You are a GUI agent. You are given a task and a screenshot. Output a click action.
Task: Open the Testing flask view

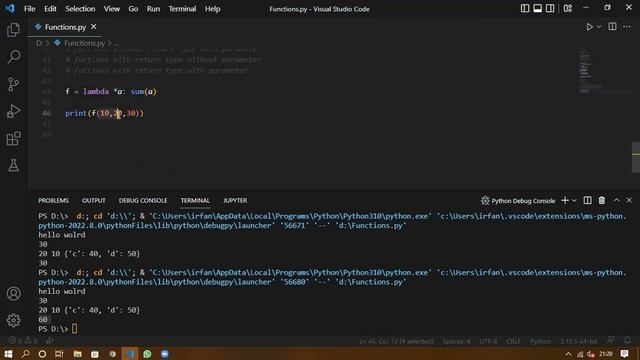[x=13, y=165]
